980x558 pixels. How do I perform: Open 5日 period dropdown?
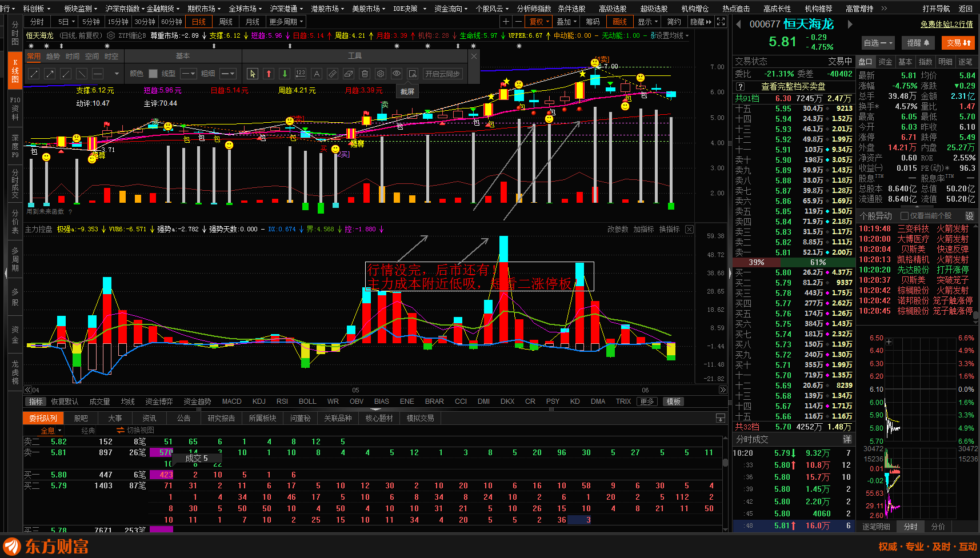point(67,22)
